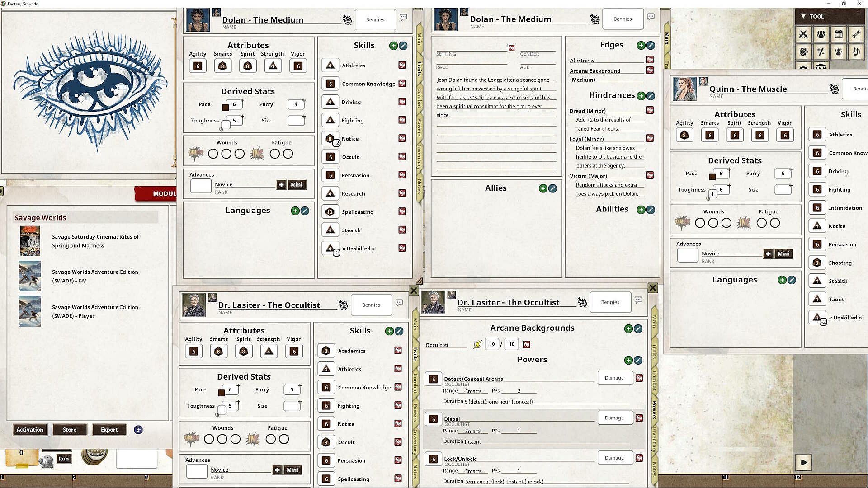Open the party sheet people icon
Image resolution: width=868 pixels, height=488 pixels.
click(821, 34)
